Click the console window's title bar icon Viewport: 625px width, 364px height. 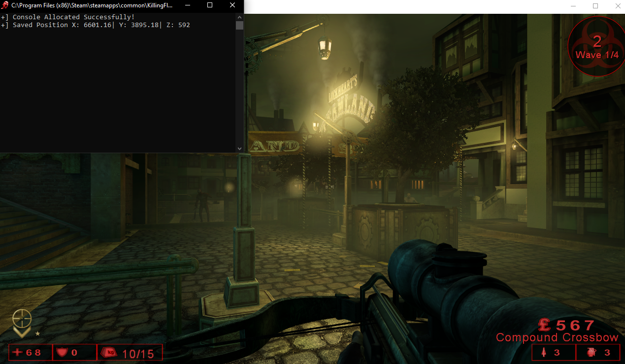(5, 5)
